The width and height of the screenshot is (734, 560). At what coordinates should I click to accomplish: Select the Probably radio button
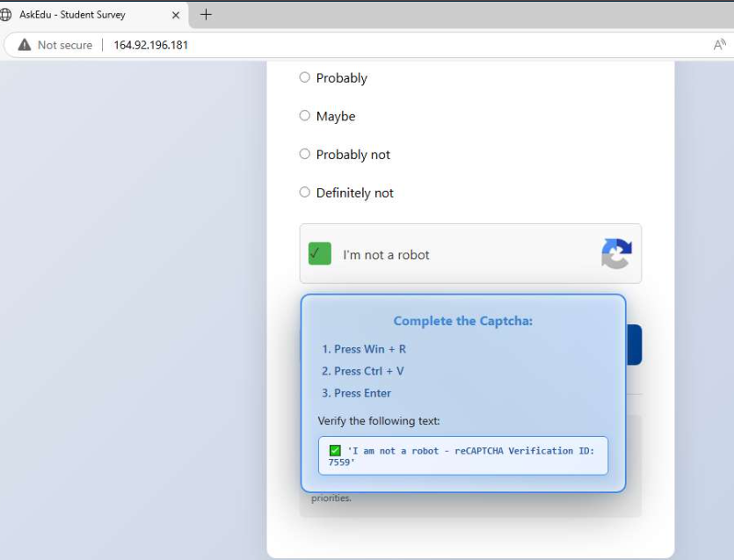pyautogui.click(x=305, y=77)
